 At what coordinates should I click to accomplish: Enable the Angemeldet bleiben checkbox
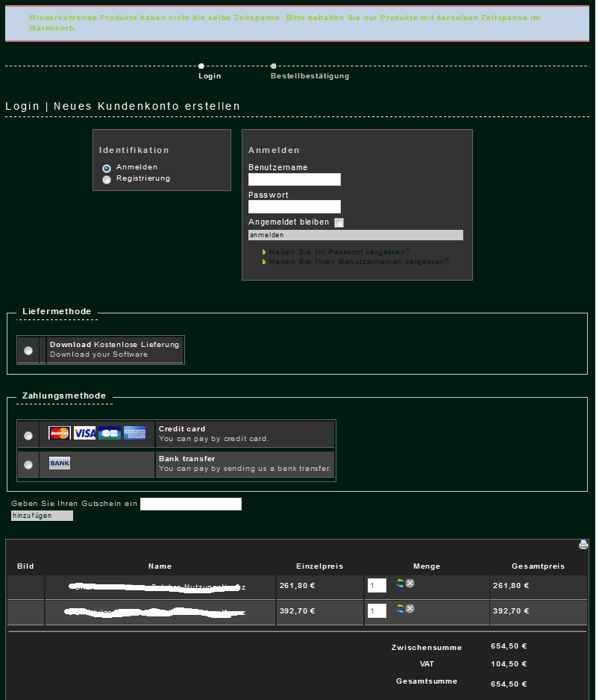tap(339, 222)
